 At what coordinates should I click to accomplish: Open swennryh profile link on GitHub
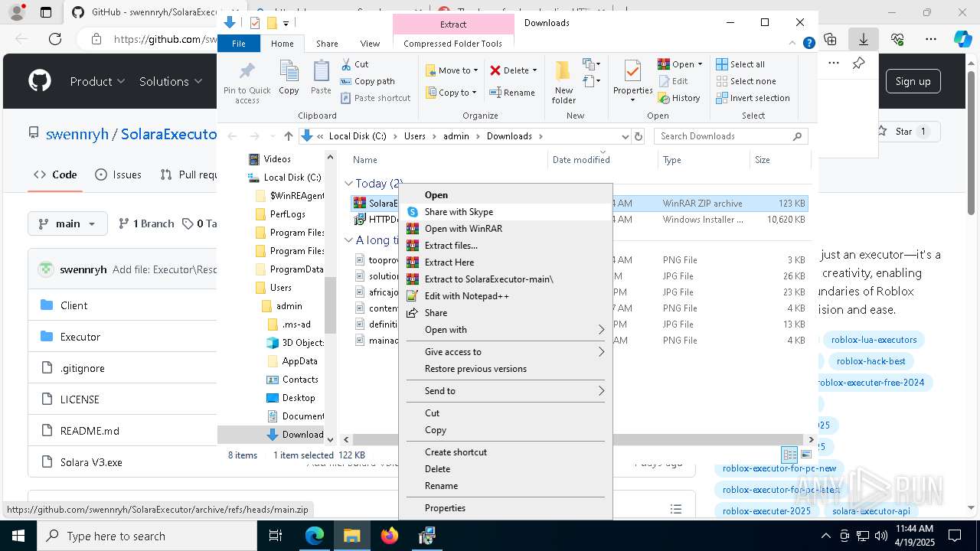(x=77, y=134)
